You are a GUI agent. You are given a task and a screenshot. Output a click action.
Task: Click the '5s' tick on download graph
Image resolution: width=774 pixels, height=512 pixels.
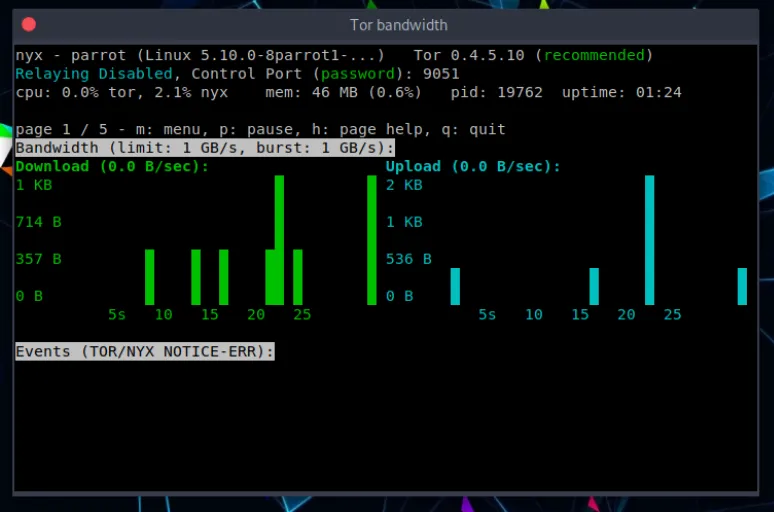pyautogui.click(x=117, y=315)
